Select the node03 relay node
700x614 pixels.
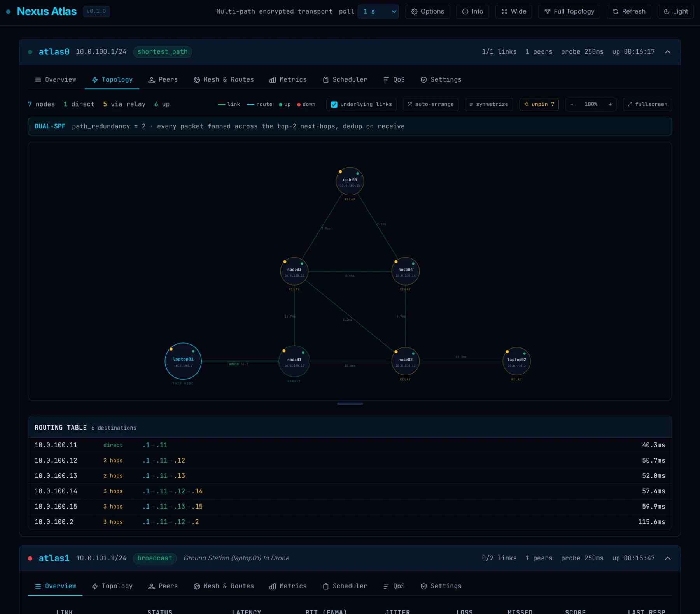click(x=294, y=271)
